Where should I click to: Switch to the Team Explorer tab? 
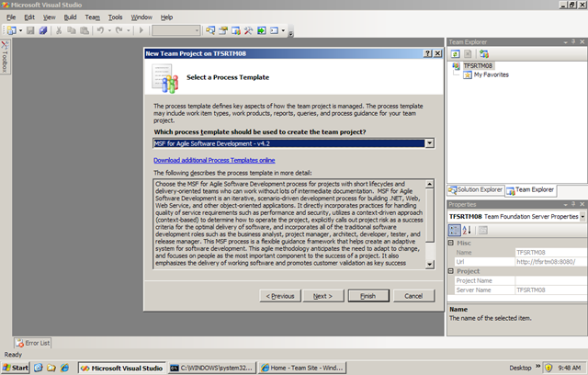pos(530,189)
